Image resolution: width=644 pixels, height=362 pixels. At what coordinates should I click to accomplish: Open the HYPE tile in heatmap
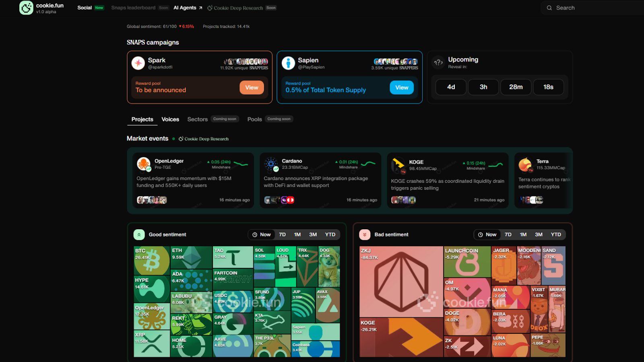[152, 289]
